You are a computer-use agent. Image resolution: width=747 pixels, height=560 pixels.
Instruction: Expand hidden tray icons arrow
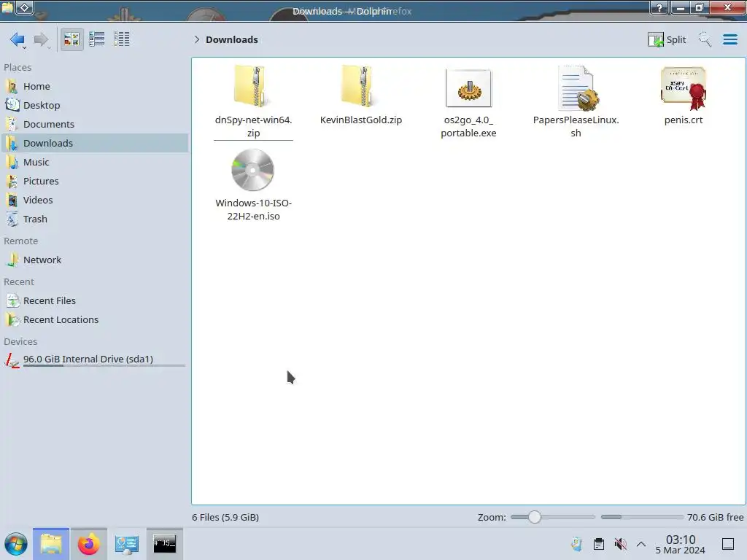coord(641,544)
